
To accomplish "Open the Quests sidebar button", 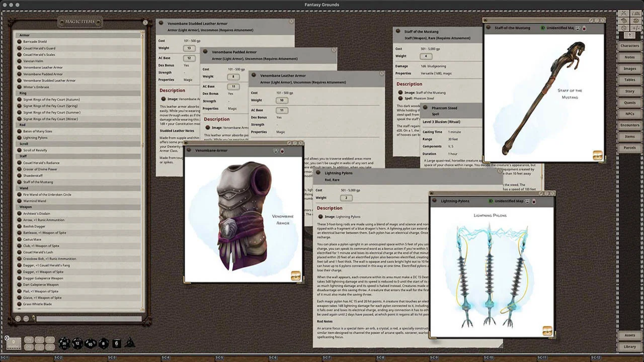I will point(629,103).
